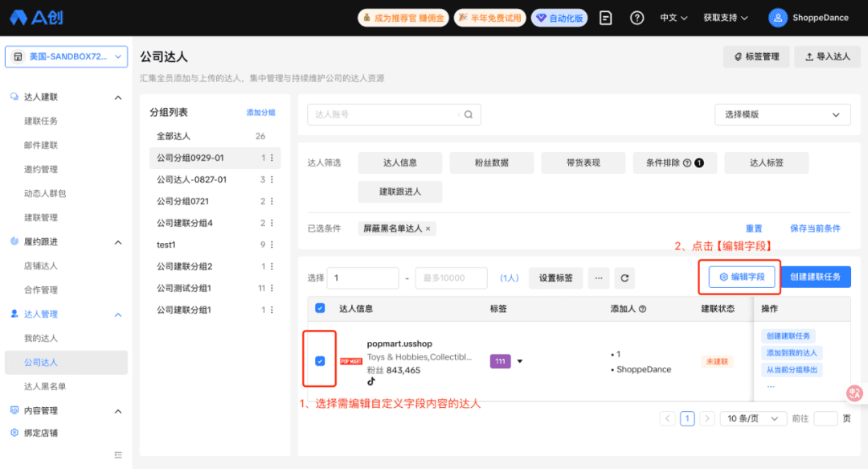
Task: Collapse the sidebar with bottom menu icon
Action: point(118,455)
